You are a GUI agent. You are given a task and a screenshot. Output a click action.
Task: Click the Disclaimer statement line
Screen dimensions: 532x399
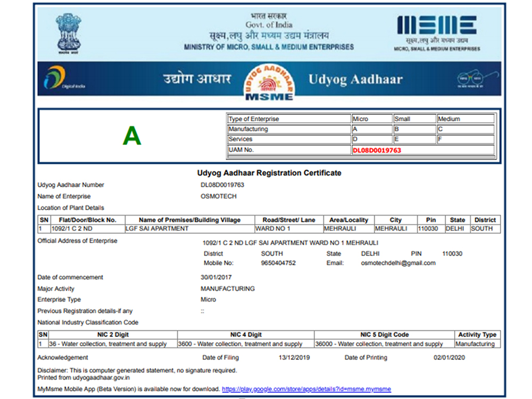137,370
